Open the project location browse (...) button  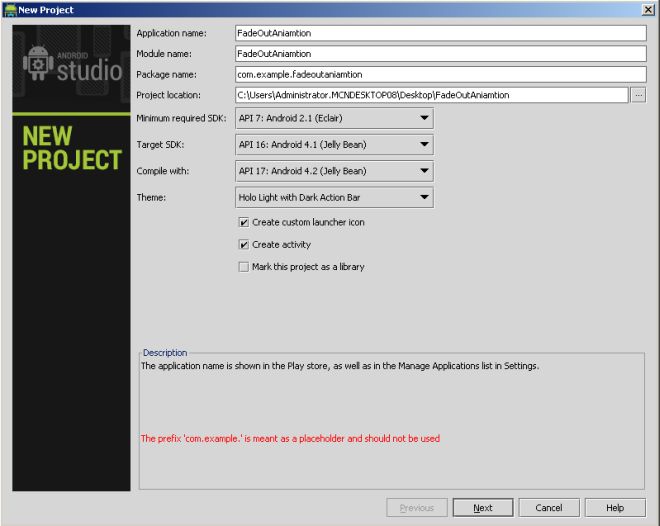coord(639,95)
